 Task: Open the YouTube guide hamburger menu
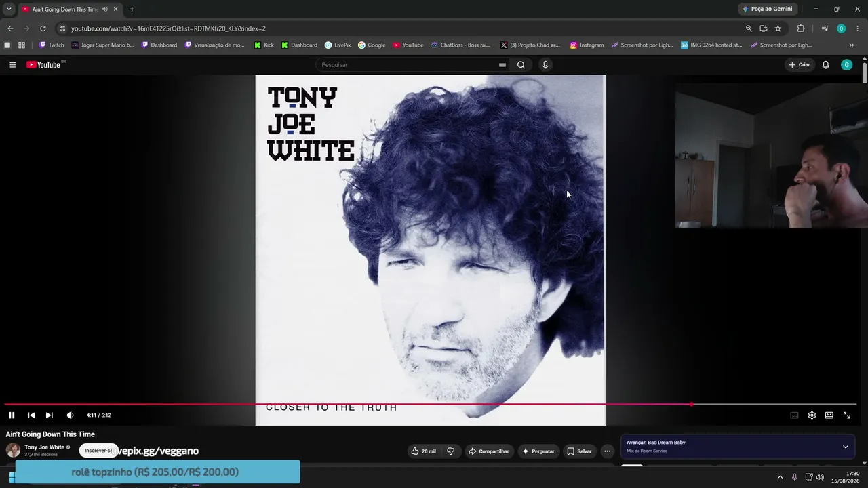pos(13,65)
